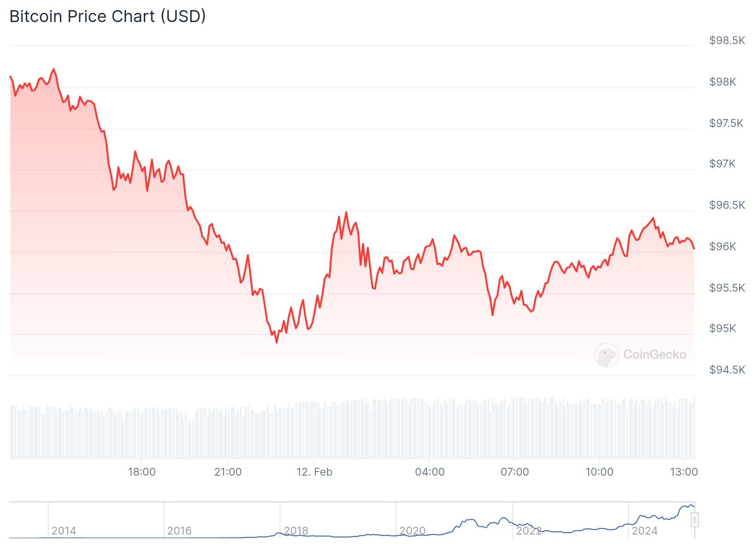Viewport: 756px width, 552px height.
Task: Click the 13:00 time axis label
Action: tap(684, 472)
